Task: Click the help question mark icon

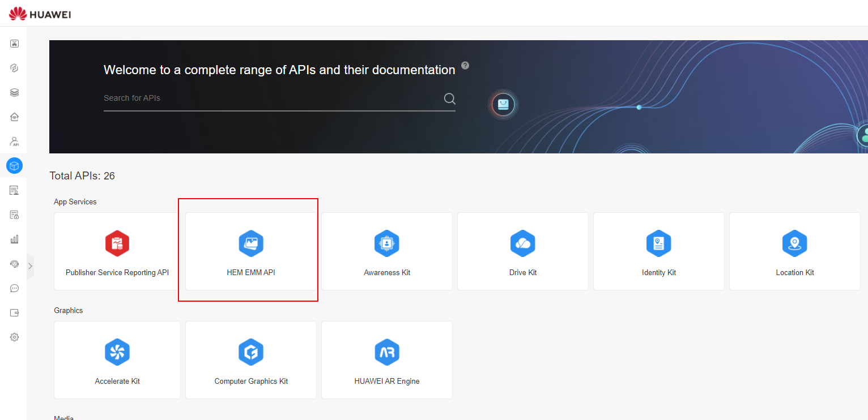Action: 465,65
